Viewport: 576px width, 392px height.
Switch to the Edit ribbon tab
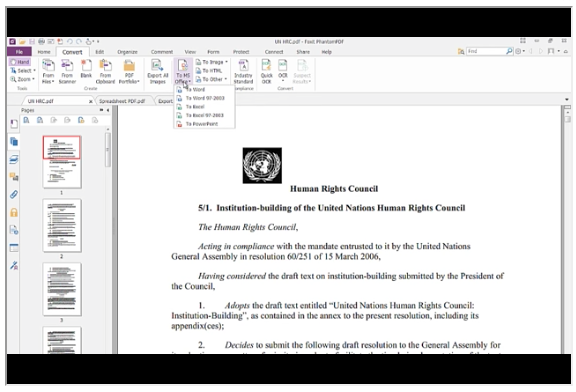click(100, 52)
